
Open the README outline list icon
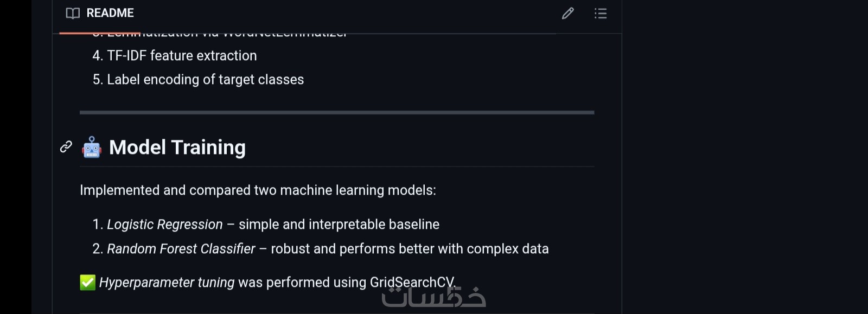point(601,14)
